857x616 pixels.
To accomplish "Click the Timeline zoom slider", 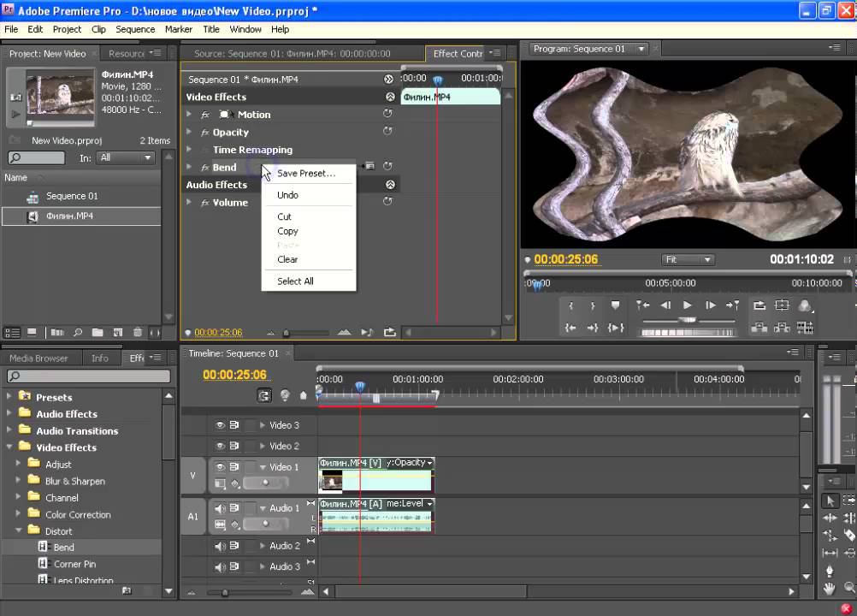I will pos(225,592).
